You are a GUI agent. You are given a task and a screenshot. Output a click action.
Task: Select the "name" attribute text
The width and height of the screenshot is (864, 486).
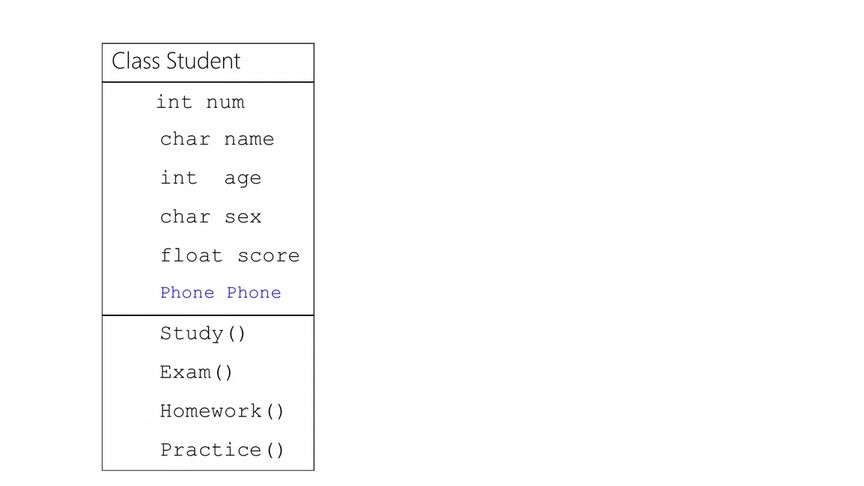249,139
